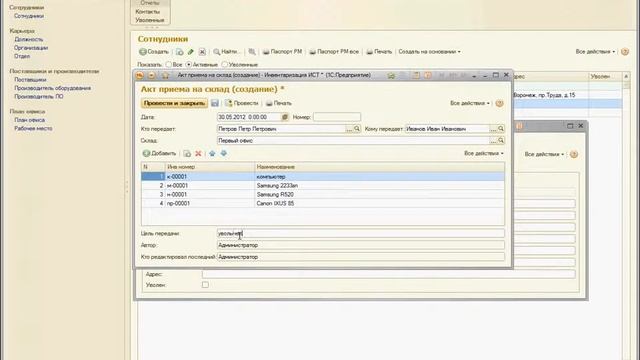Open Отчеты in the top navigation panel

pos(150,3)
